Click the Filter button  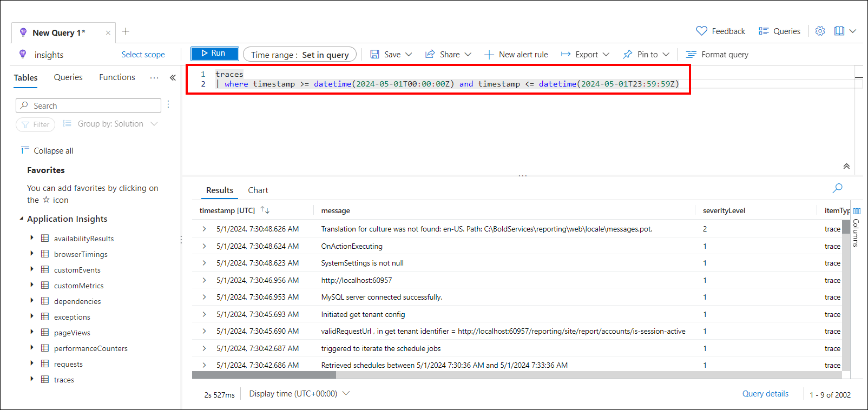click(x=36, y=124)
